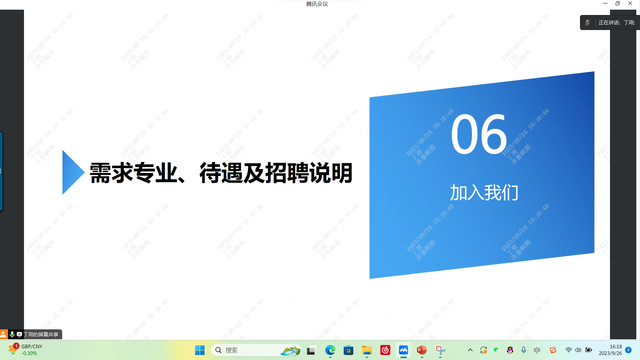Open PowerPoint from the taskbar
640x360 pixels.
click(422, 350)
